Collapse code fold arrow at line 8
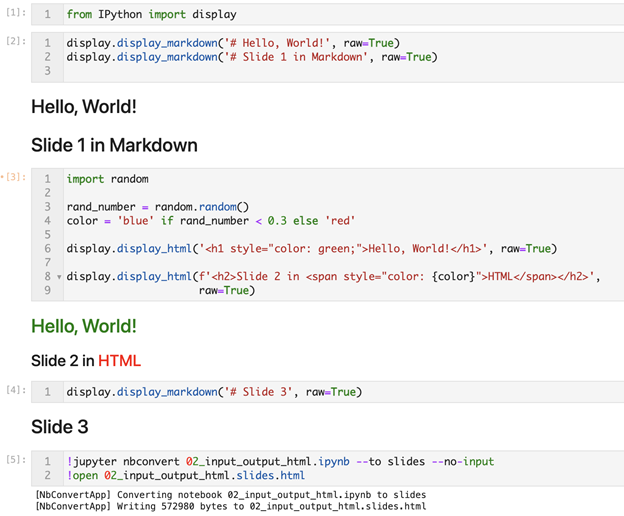The width and height of the screenshot is (624, 516). coord(59,277)
